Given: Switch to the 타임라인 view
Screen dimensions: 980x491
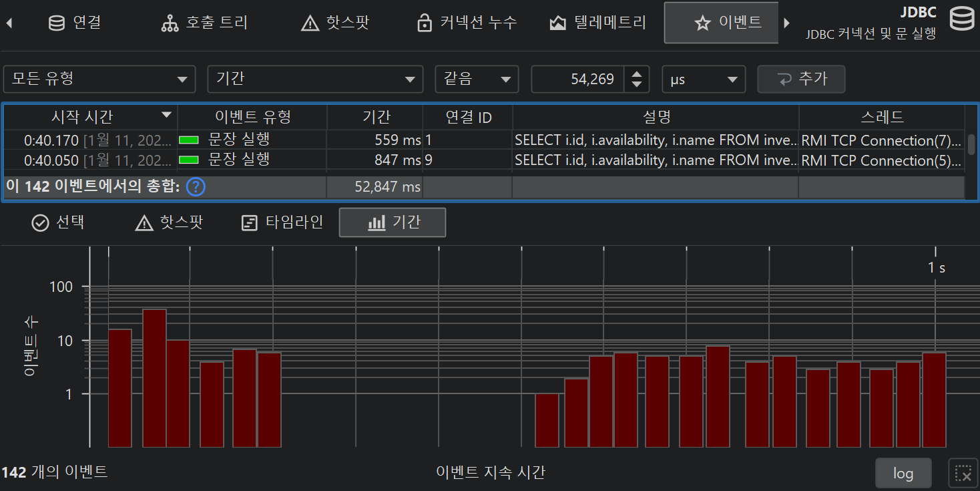Looking at the screenshot, I should click(x=282, y=222).
